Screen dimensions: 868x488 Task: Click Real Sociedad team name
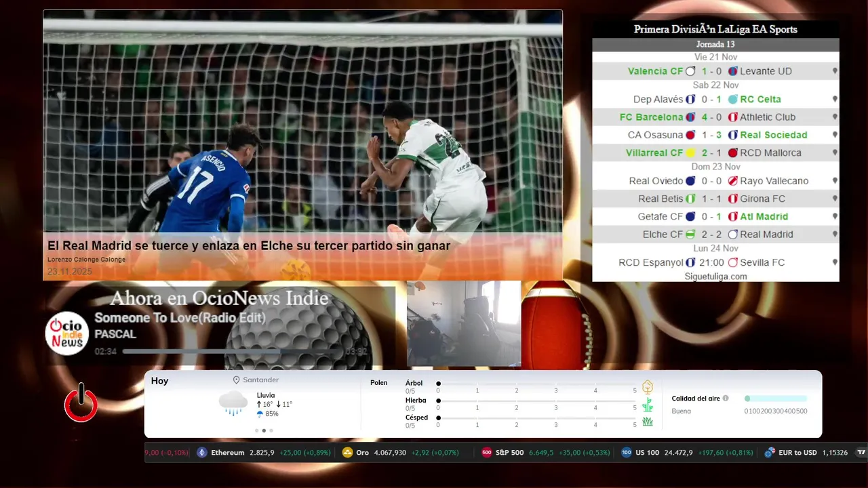click(774, 135)
